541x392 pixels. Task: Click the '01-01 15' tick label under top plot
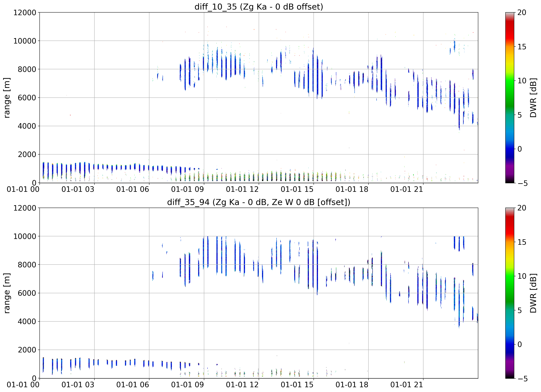tap(297, 189)
